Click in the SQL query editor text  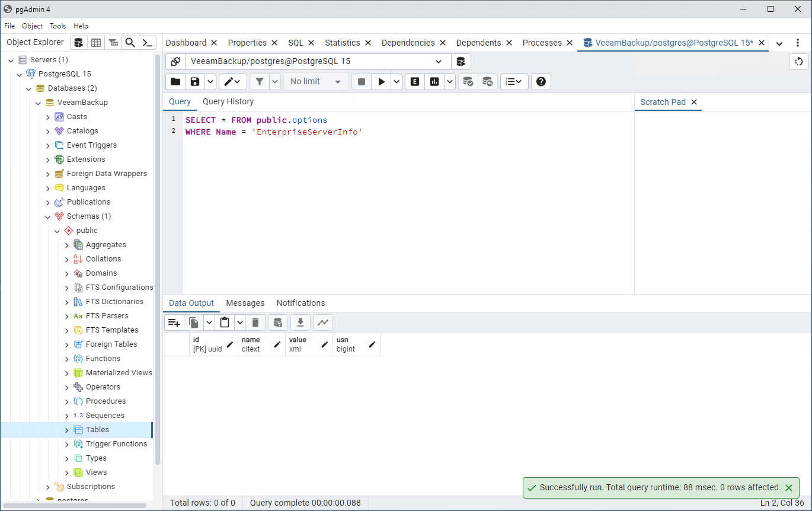274,126
